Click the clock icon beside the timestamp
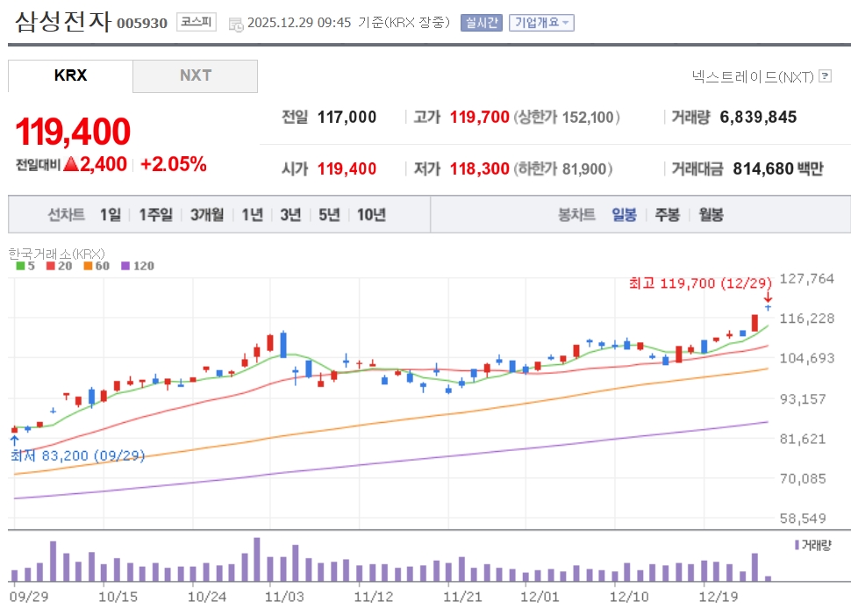The height and width of the screenshot is (616, 851). click(x=236, y=24)
